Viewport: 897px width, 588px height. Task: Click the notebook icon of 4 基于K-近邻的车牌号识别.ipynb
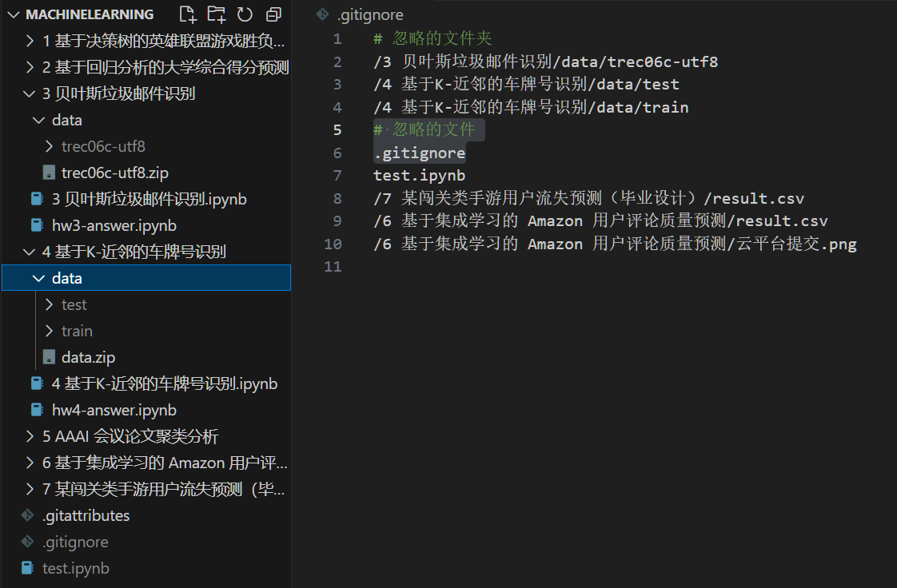(38, 383)
